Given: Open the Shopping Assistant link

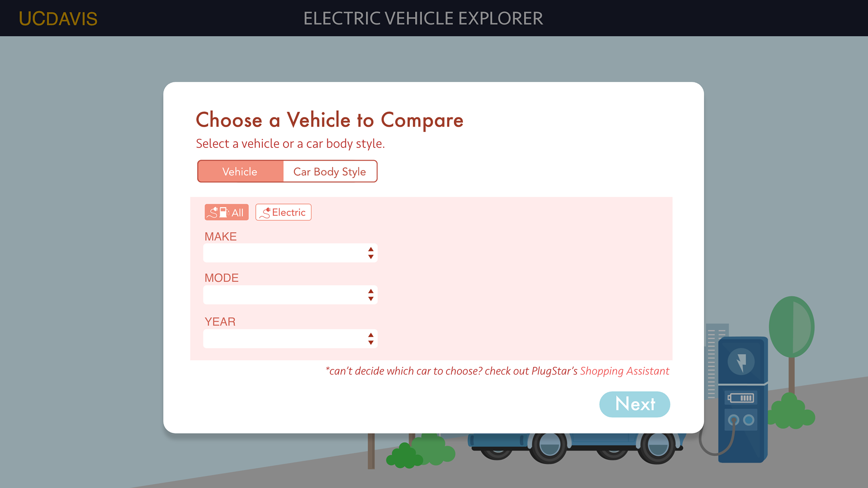Looking at the screenshot, I should (x=624, y=371).
